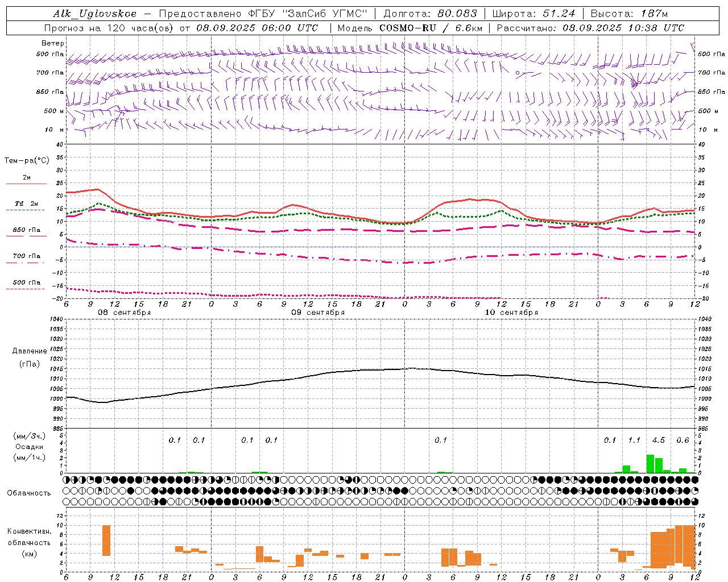Click the Облачность panel label
This screenshot has width=728, height=582.
tap(29, 493)
